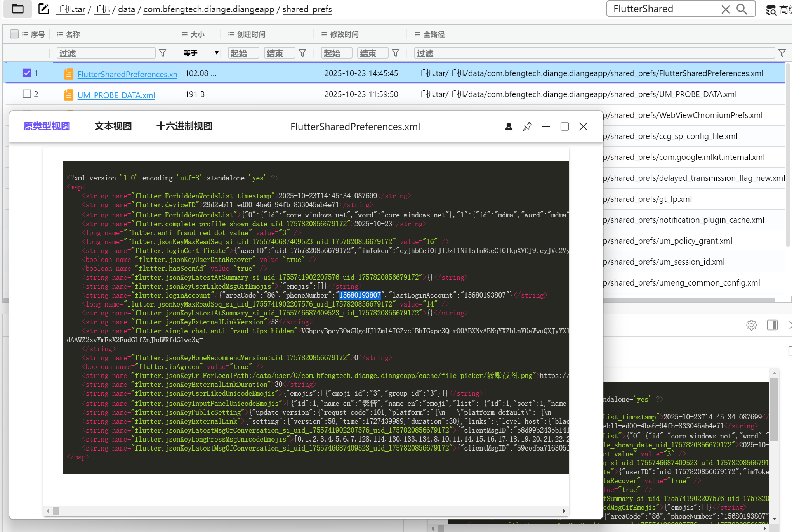This screenshot has height=532, width=792.
Task: Switch to the 文本视图 tab
Action: point(113,126)
